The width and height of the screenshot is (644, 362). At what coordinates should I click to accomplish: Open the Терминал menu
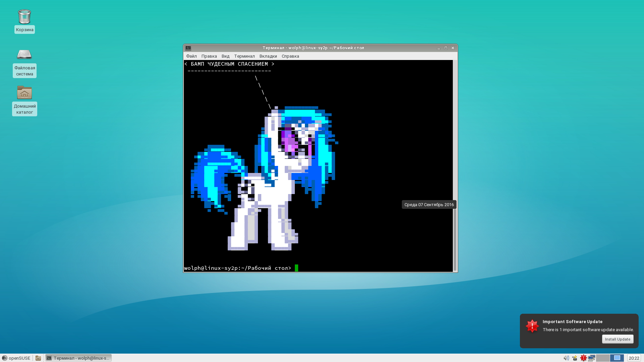point(245,56)
